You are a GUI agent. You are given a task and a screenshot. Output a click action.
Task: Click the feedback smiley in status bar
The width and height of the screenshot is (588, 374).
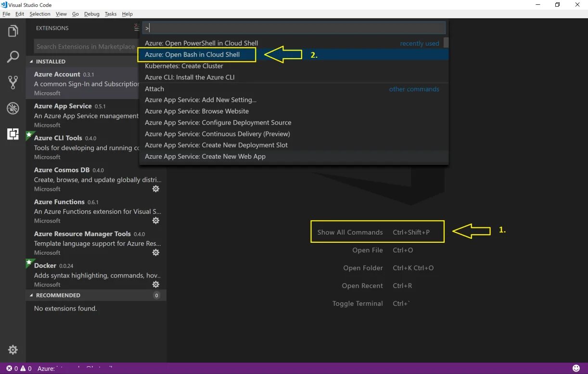(576, 368)
